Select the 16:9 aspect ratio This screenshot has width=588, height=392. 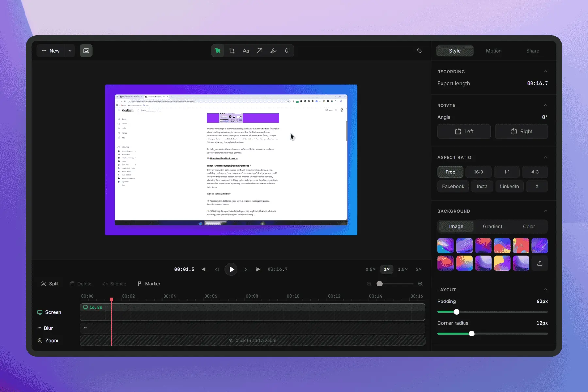coord(479,172)
